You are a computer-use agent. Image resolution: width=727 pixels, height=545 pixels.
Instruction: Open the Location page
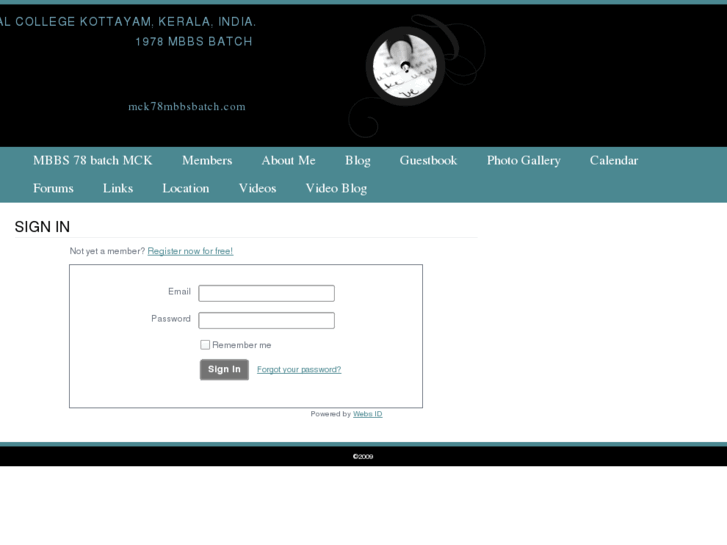click(185, 188)
